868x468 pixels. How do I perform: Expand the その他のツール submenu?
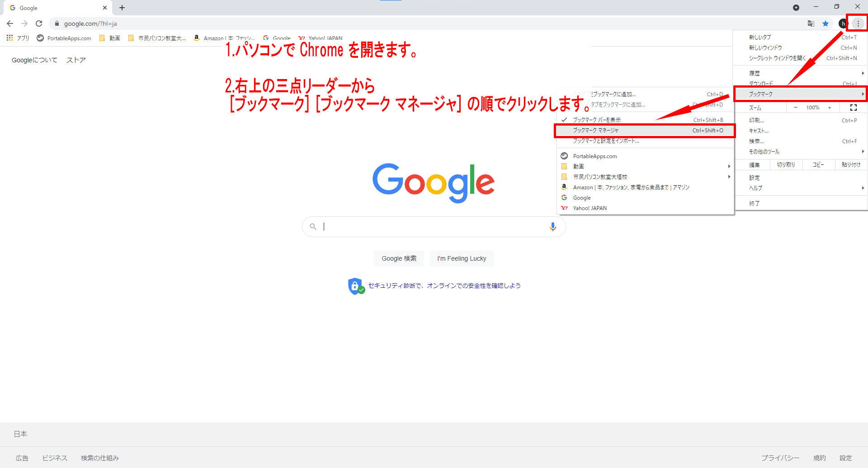coord(764,152)
